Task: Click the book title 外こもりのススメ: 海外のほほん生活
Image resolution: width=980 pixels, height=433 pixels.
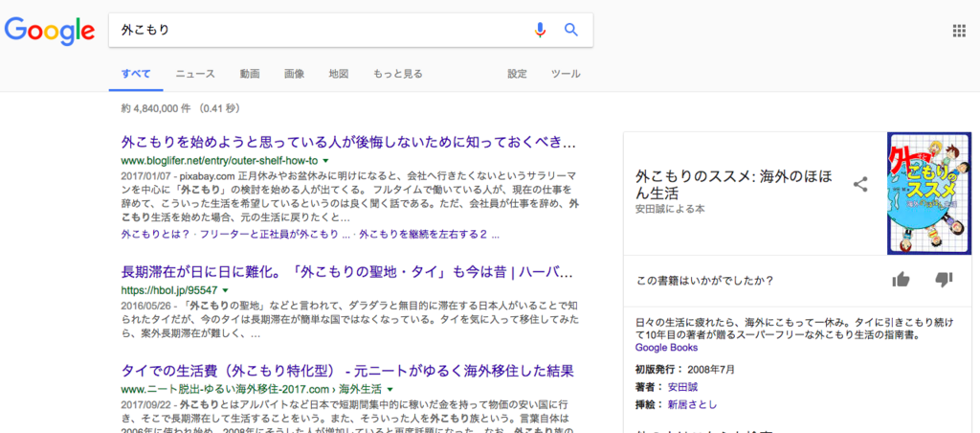Action: [734, 185]
